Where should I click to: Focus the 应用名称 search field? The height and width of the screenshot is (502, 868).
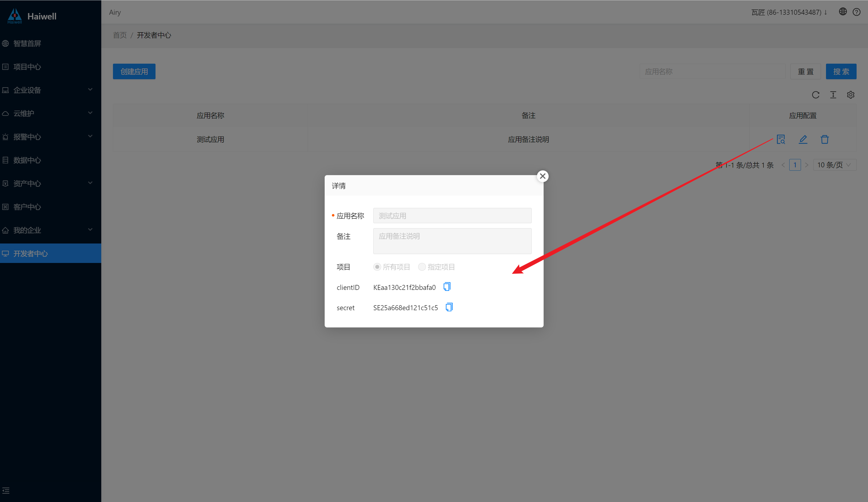click(x=712, y=71)
